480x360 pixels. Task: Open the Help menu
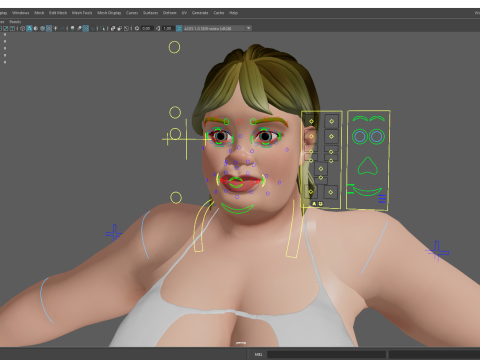pyautogui.click(x=233, y=13)
